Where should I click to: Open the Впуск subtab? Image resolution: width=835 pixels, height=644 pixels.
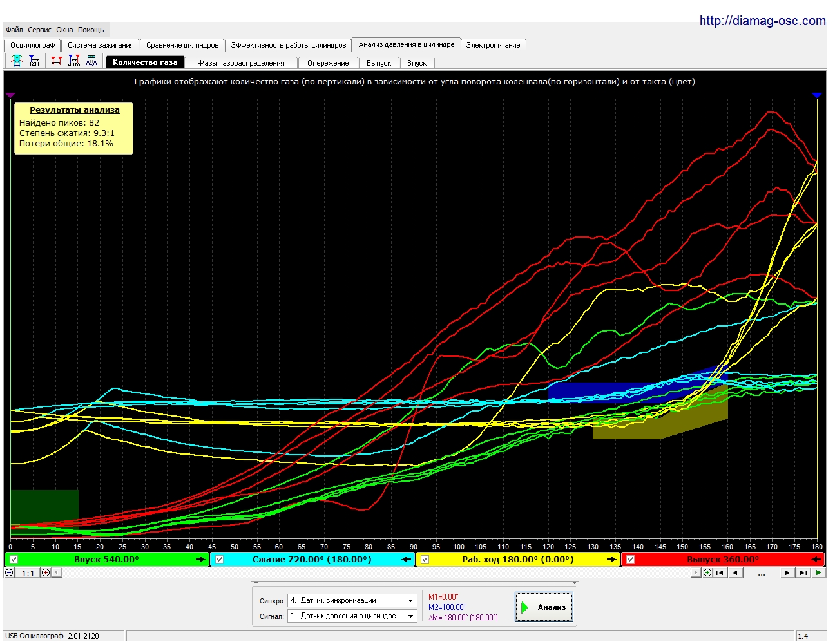click(417, 63)
